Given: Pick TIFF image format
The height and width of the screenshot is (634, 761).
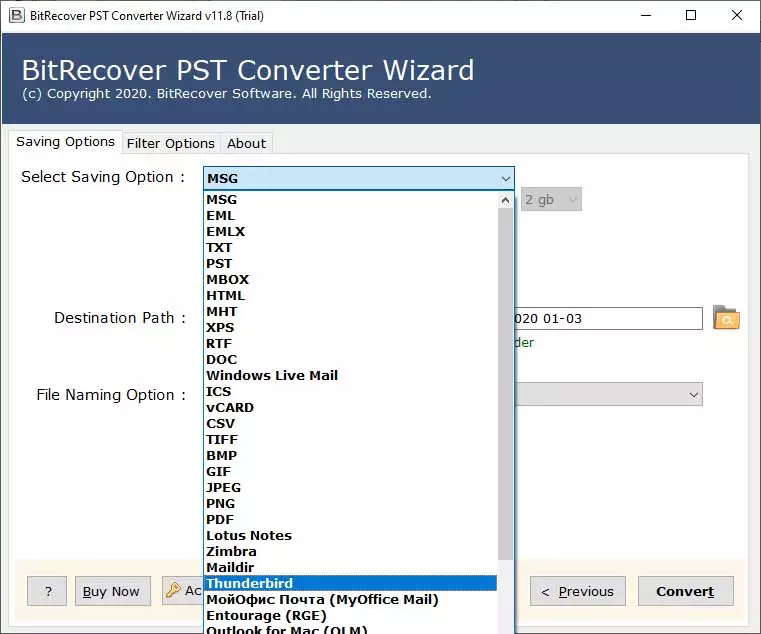Looking at the screenshot, I should 350,440.
